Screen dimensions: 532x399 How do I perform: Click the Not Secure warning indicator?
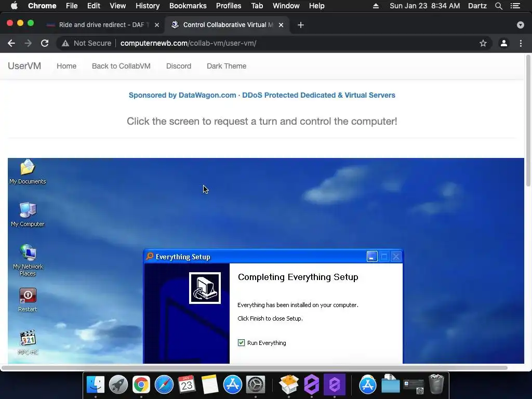click(x=87, y=43)
